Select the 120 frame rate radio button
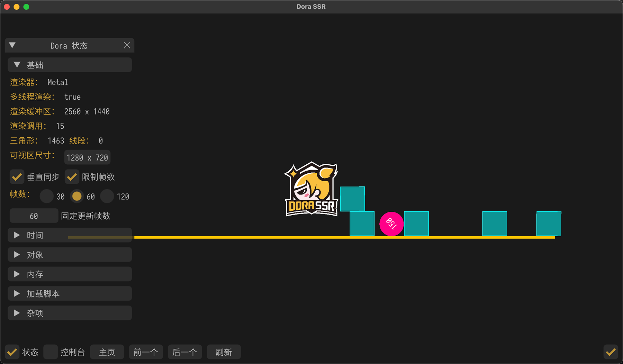 [107, 197]
